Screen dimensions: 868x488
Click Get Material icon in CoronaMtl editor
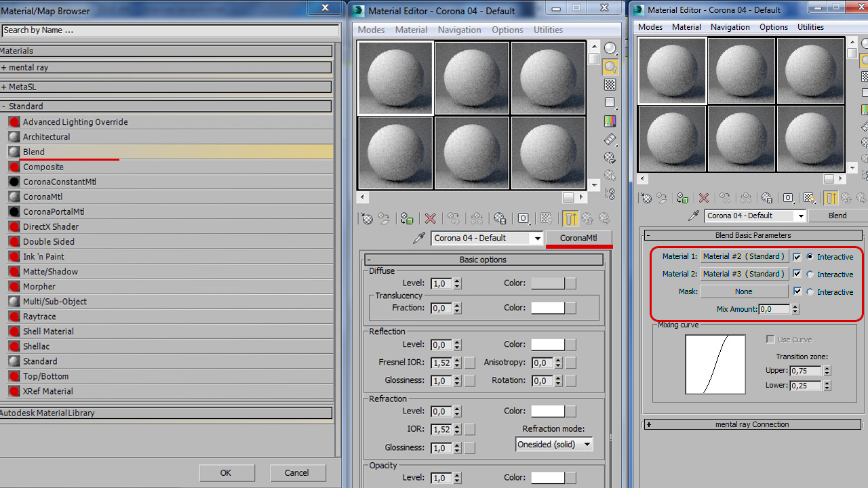366,218
